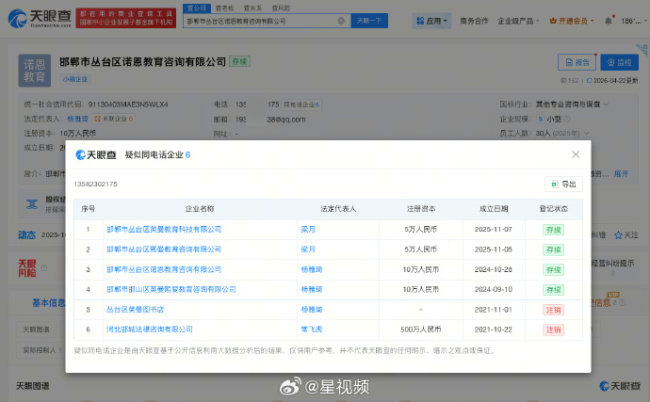
Task: Click the 导出 export button in dialog
Action: (x=563, y=184)
